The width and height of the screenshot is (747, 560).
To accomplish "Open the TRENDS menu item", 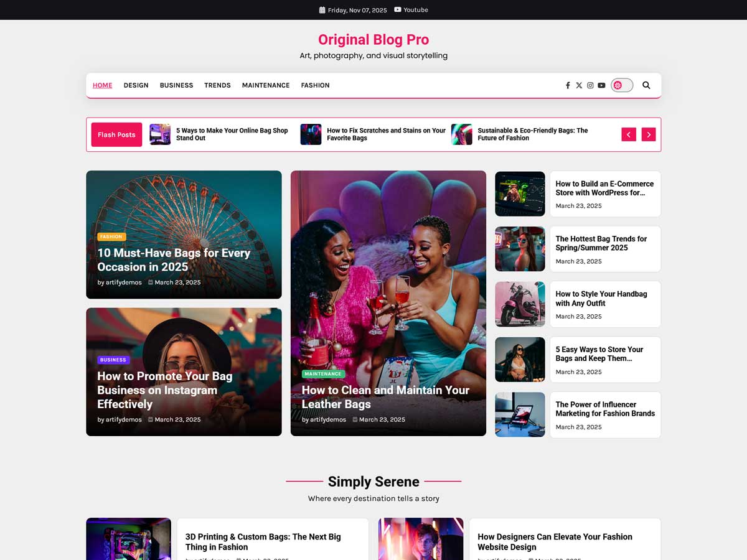I will pos(217,85).
